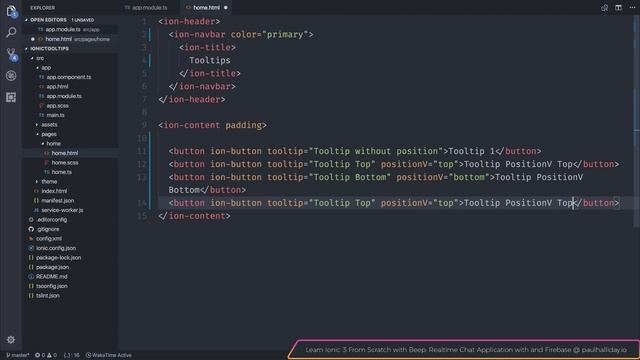Open the home.scss file

[x=70, y=162]
